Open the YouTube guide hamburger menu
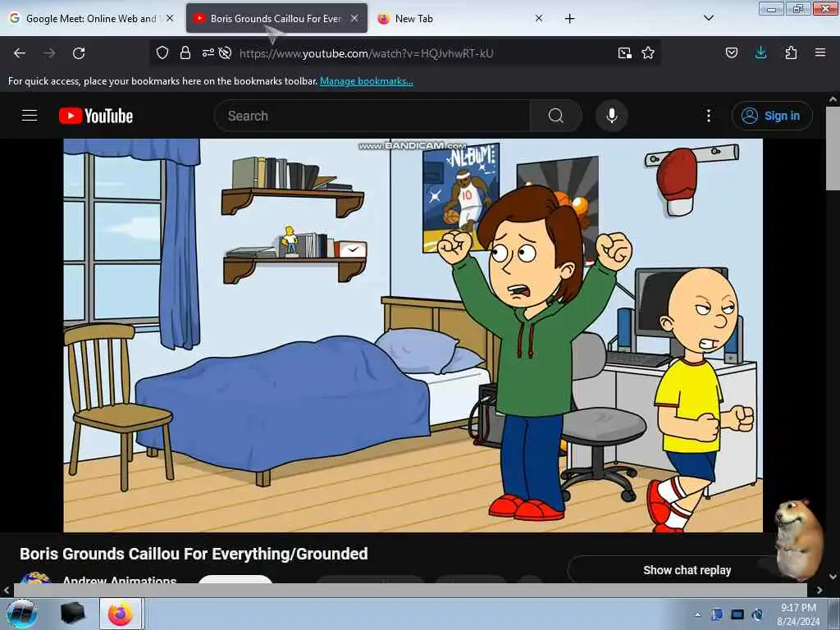Viewport: 840px width, 630px height. coord(30,116)
